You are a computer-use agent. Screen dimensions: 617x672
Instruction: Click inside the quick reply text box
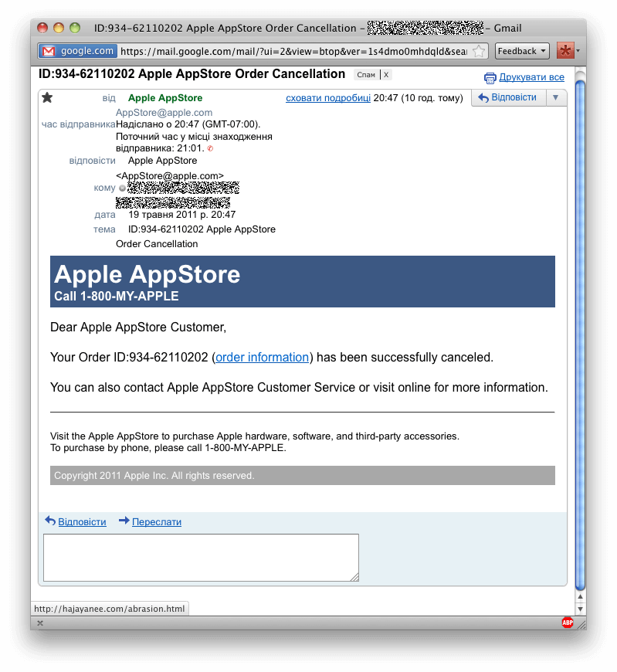tap(201, 558)
